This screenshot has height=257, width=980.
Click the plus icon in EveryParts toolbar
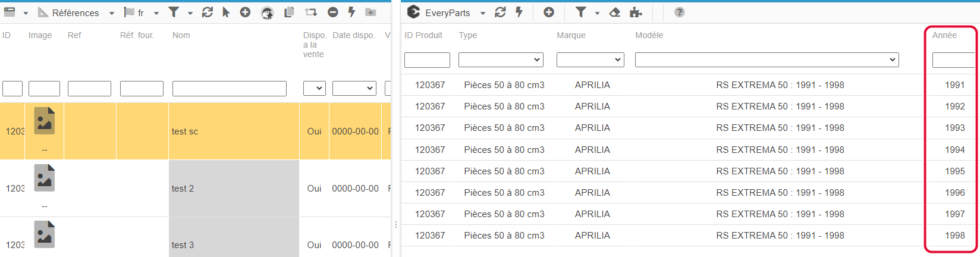(x=549, y=12)
